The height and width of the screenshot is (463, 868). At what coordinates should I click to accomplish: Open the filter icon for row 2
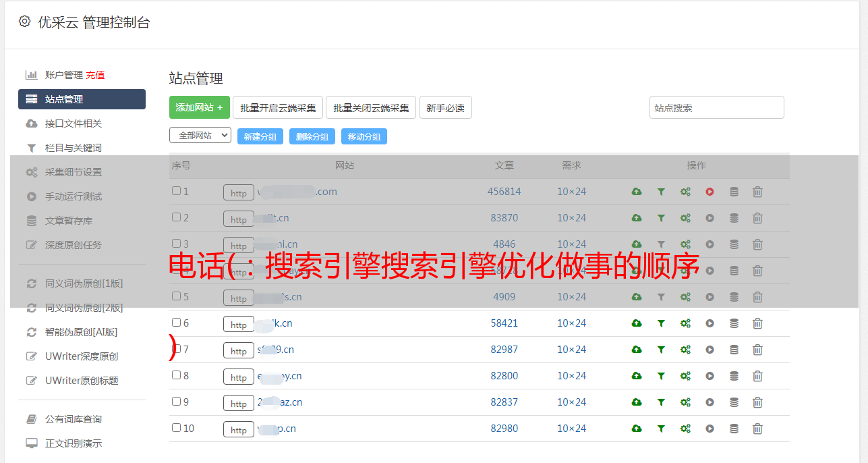[x=661, y=218]
